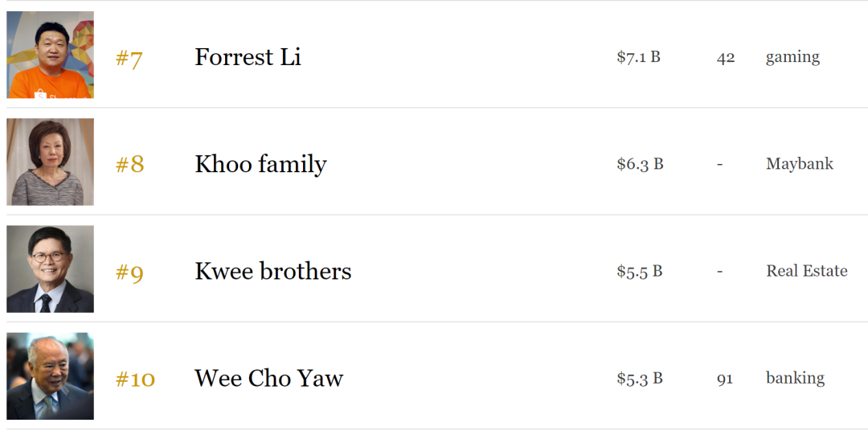This screenshot has height=431, width=868.
Task: Select the Wee Cho Yaw name
Action: click(268, 378)
